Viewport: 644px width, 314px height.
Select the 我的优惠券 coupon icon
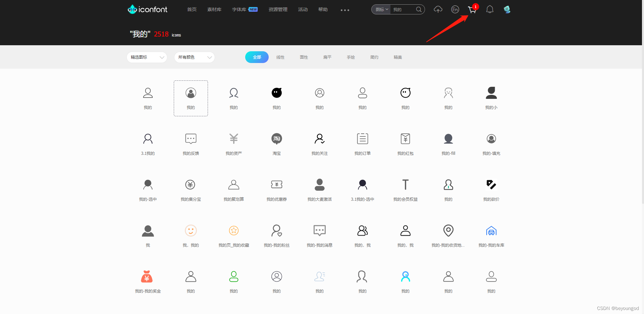(x=277, y=185)
